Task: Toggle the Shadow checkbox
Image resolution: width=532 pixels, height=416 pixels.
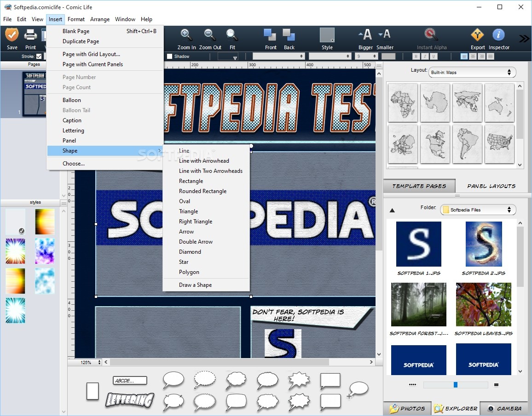Action: [x=170, y=56]
